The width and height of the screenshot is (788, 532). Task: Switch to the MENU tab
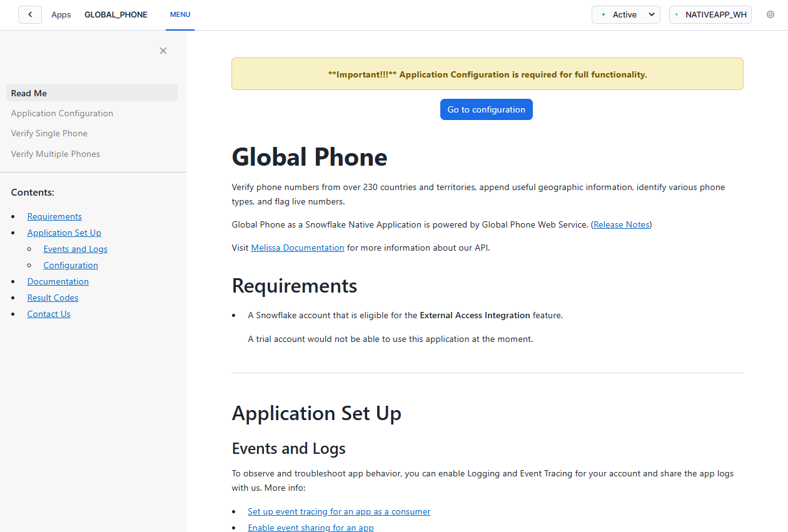[180, 14]
